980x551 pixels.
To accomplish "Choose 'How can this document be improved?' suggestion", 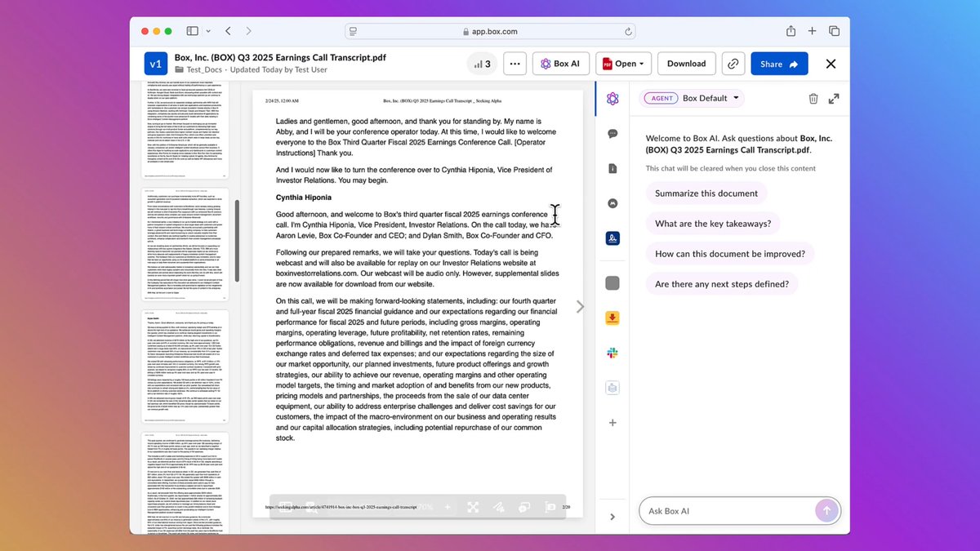I will (x=730, y=254).
